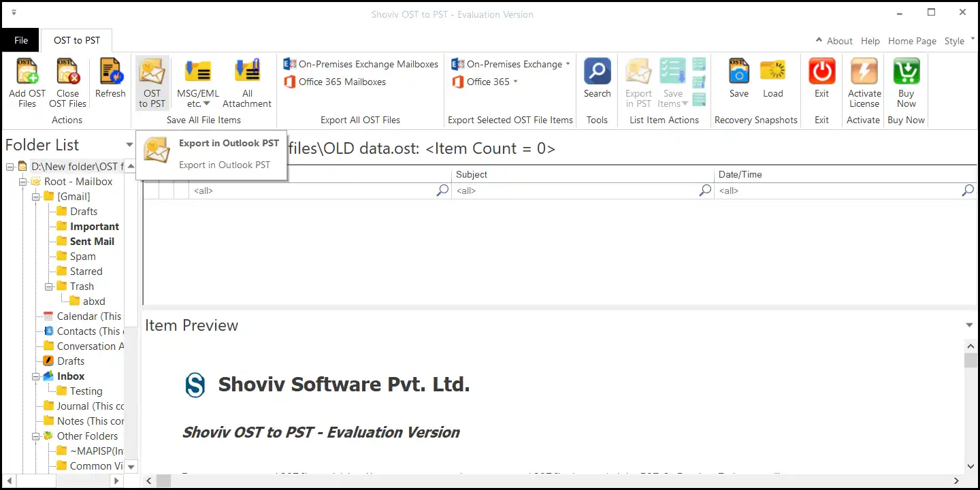Open quick access toolbar customize arrow
The height and width of the screenshot is (490, 980).
(x=14, y=13)
